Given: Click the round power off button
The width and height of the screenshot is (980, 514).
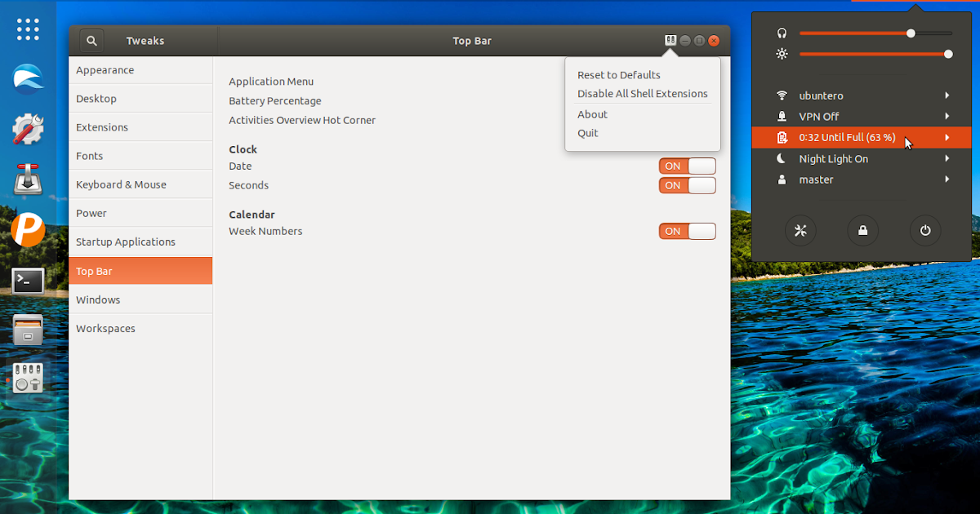Looking at the screenshot, I should click(925, 231).
